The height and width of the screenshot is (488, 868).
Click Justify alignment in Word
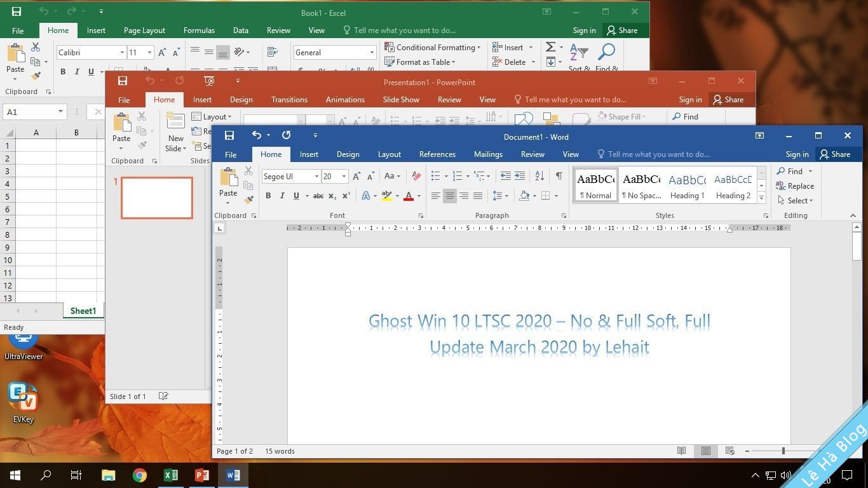(x=478, y=196)
